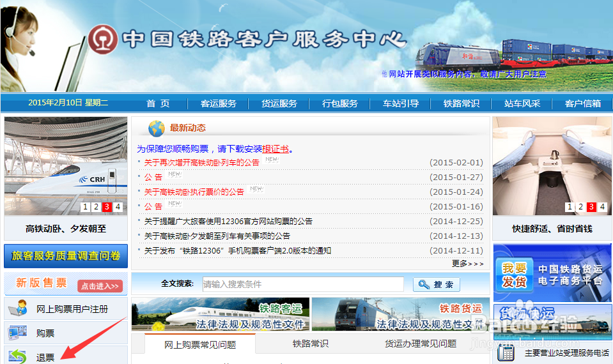Click the user registration person icon
613x364 pixels.
click(x=18, y=308)
